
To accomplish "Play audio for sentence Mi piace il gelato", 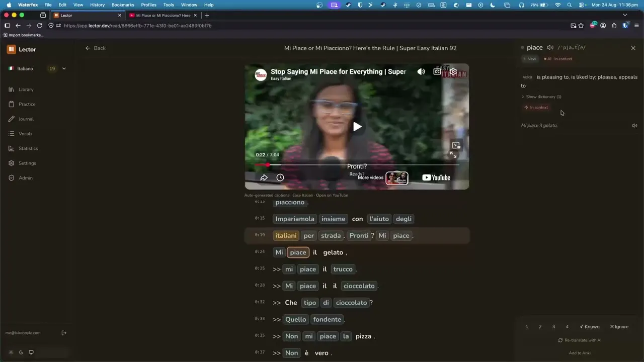I will (634, 126).
